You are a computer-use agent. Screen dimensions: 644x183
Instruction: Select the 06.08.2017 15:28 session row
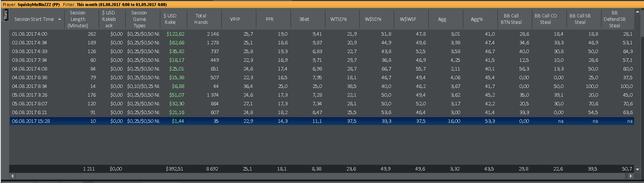[322, 121]
